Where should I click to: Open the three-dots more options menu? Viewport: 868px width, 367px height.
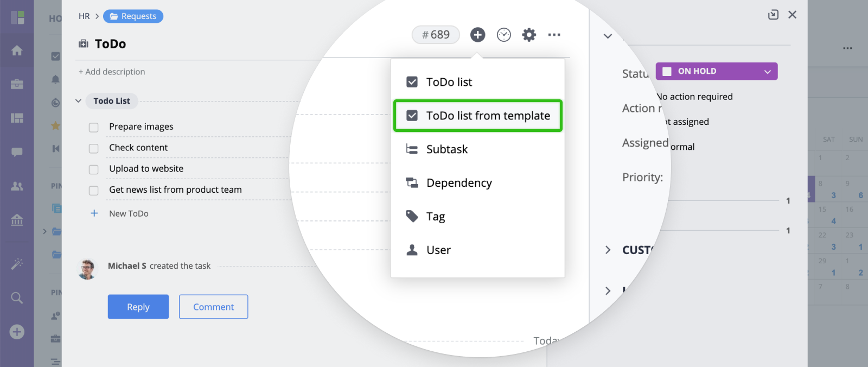tap(554, 35)
